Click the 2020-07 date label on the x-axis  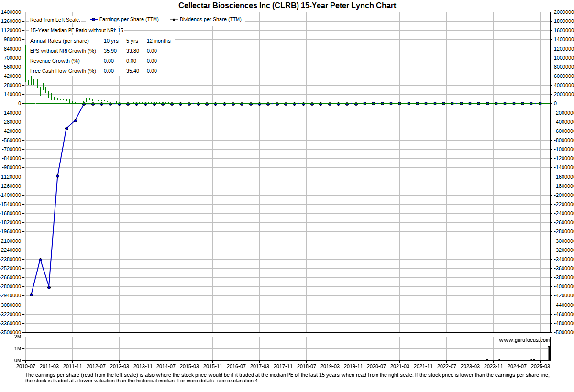[x=376, y=366]
